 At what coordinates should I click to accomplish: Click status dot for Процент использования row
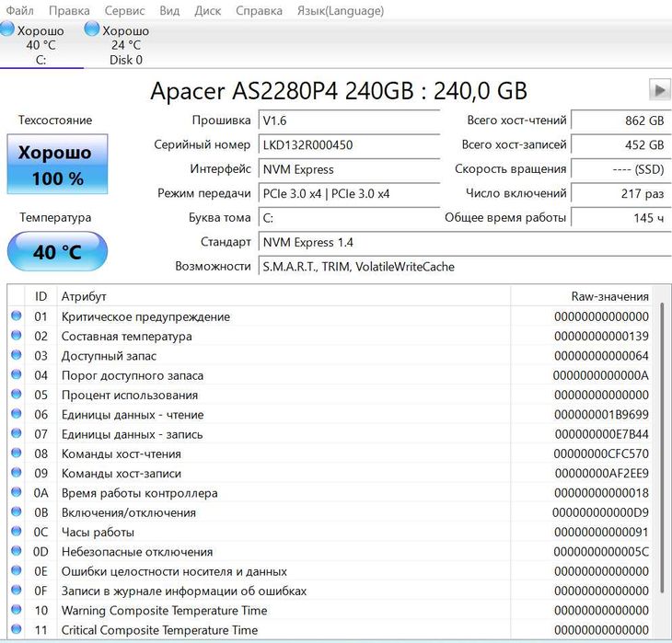17,394
